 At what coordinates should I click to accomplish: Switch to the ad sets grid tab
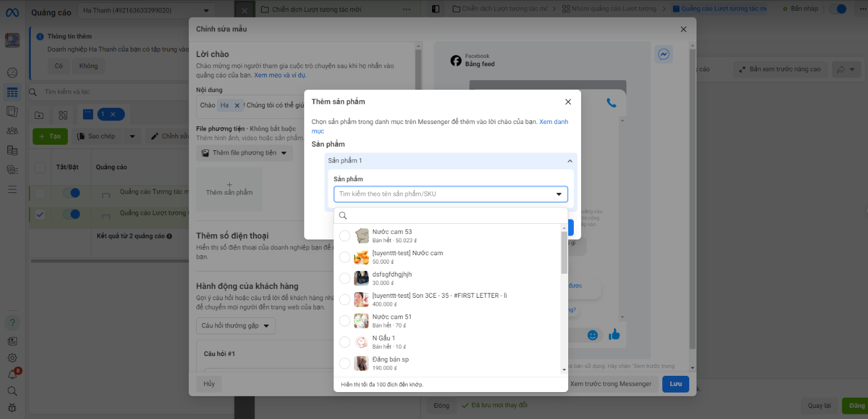point(63,115)
